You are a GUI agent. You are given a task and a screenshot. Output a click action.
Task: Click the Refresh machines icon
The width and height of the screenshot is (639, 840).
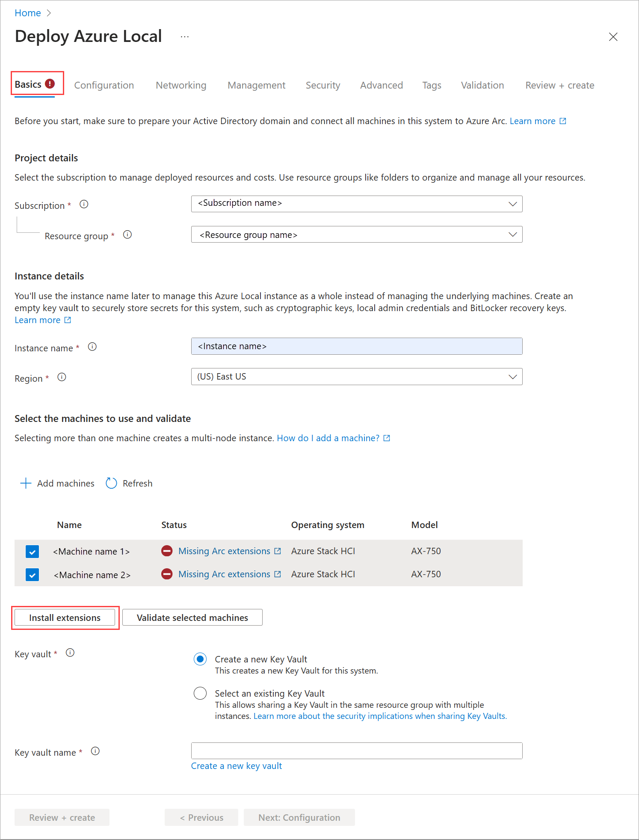tap(111, 484)
